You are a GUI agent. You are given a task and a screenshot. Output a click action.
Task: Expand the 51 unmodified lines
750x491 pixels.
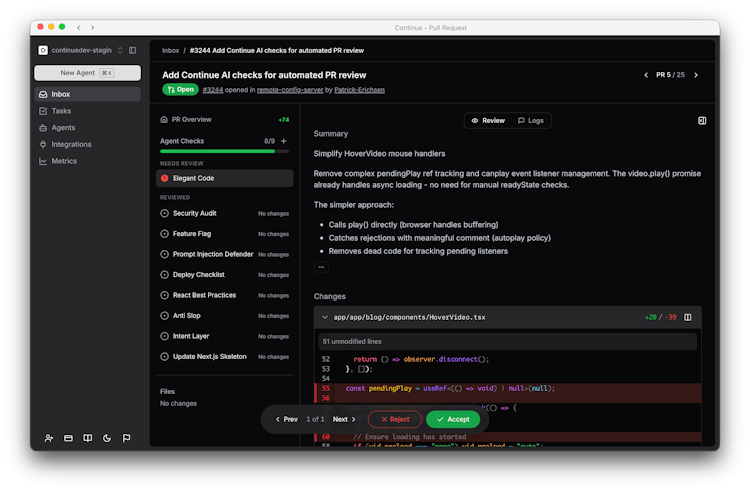pyautogui.click(x=353, y=341)
